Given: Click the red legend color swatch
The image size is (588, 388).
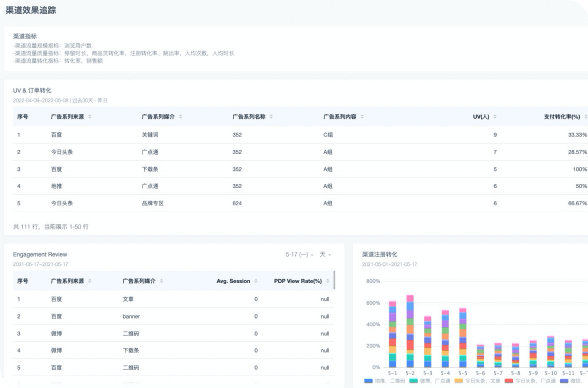Looking at the screenshot, I should (509, 381).
